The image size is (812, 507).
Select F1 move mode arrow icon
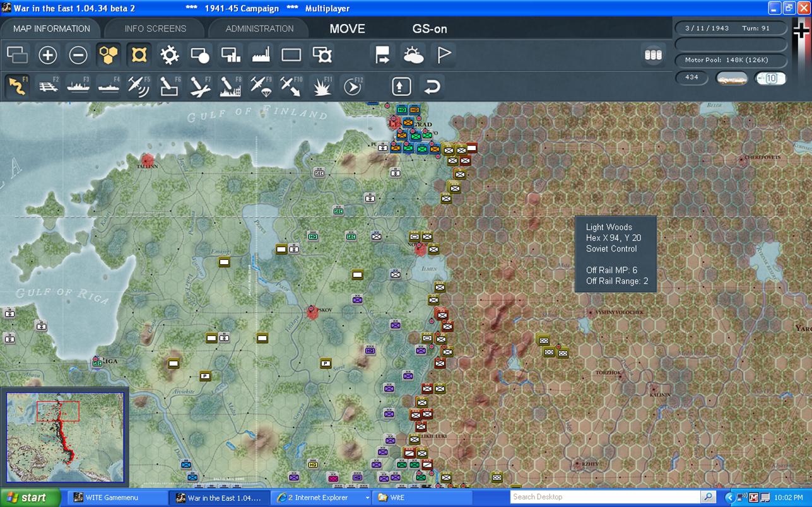[x=17, y=86]
